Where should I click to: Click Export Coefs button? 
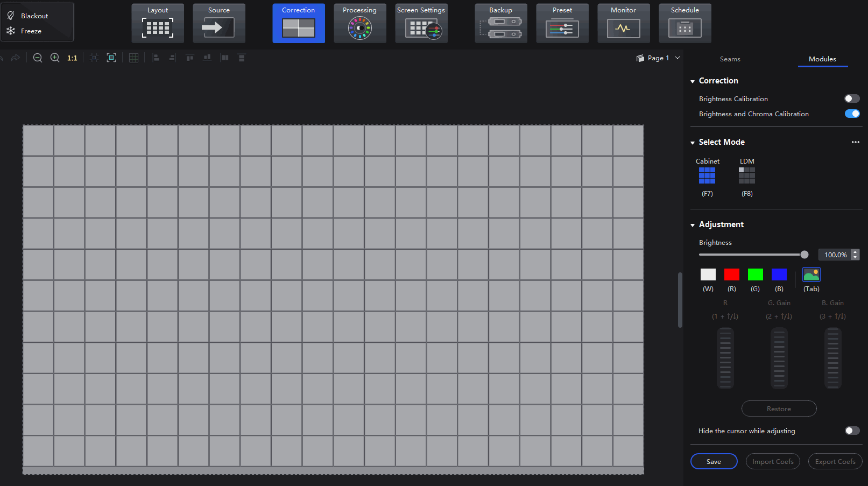point(835,461)
